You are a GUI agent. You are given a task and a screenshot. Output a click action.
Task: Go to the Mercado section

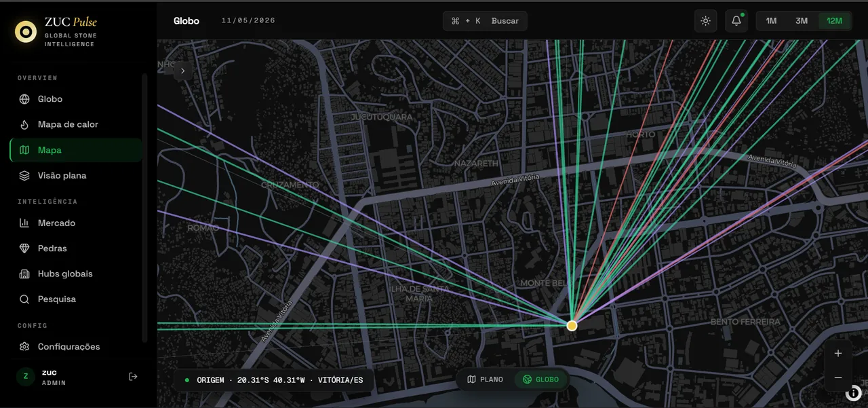(76, 223)
